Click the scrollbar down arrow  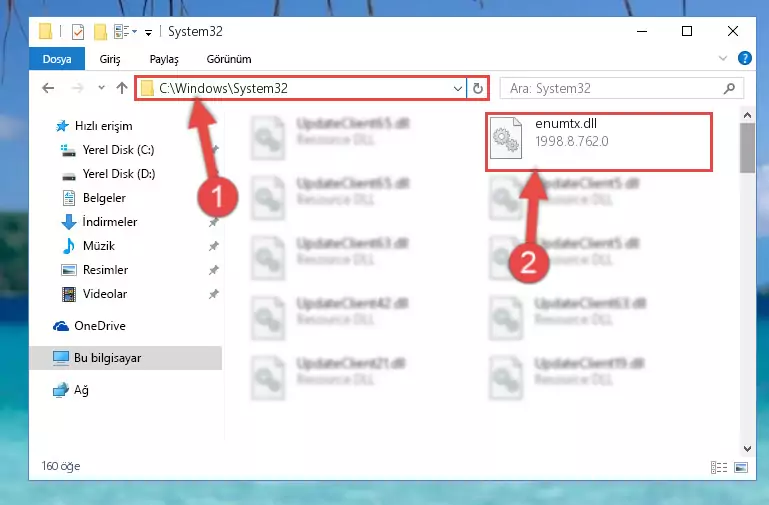(747, 448)
